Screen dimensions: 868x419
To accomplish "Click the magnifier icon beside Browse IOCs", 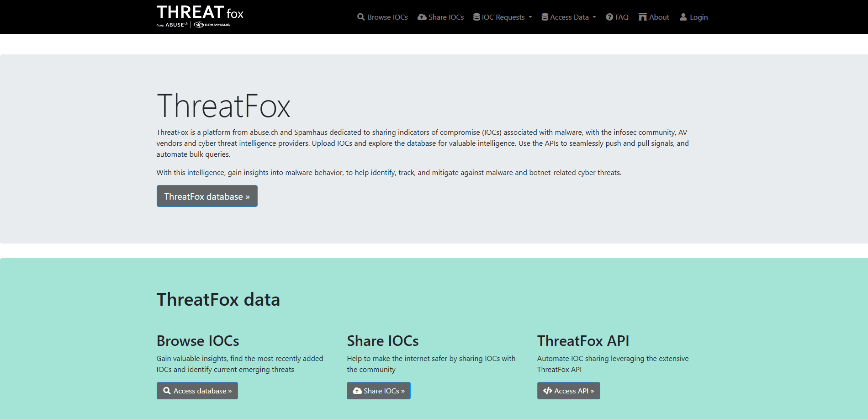I will tap(361, 17).
